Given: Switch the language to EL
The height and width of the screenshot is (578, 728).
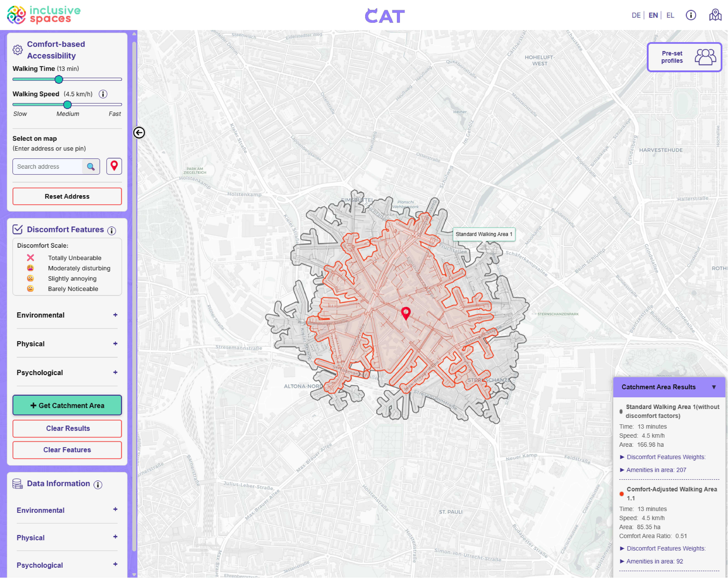Looking at the screenshot, I should tap(670, 15).
